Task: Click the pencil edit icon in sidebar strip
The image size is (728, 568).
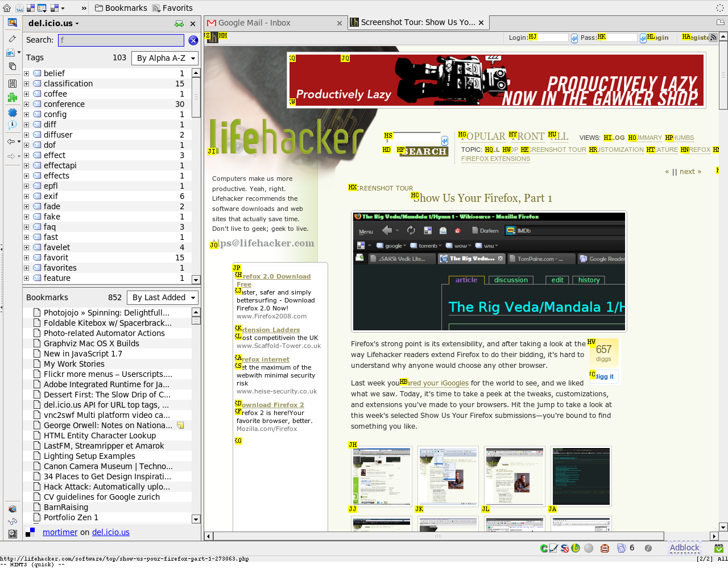Action: [12, 39]
